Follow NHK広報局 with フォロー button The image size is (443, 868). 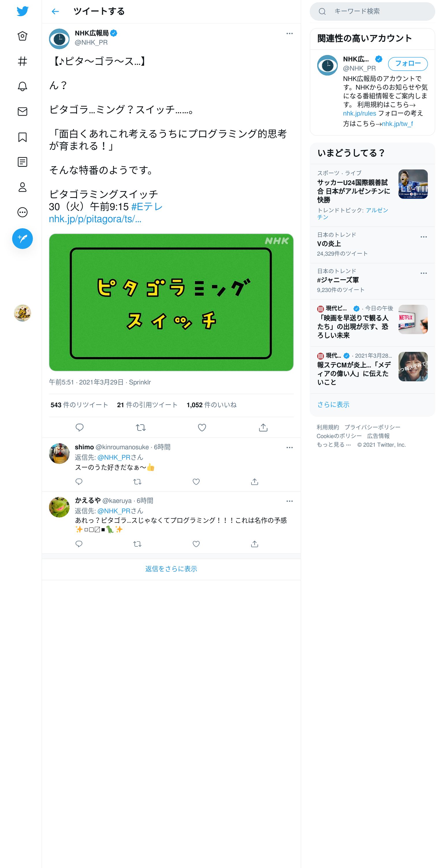tap(408, 64)
